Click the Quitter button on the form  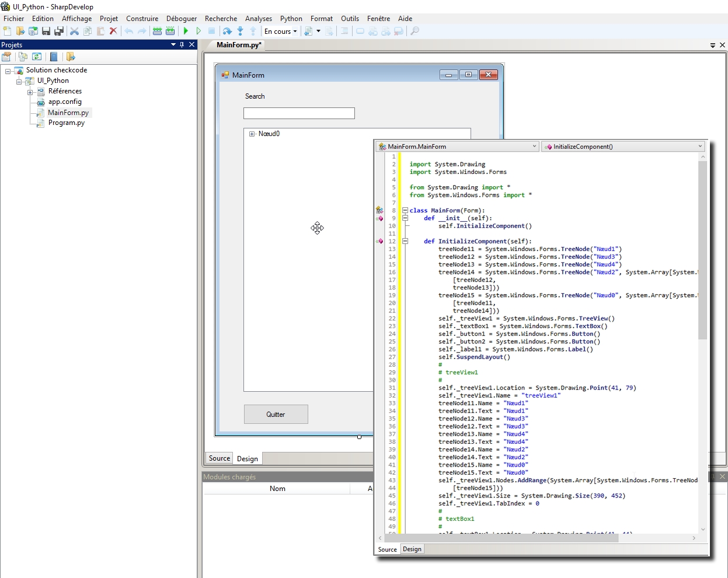(x=276, y=415)
